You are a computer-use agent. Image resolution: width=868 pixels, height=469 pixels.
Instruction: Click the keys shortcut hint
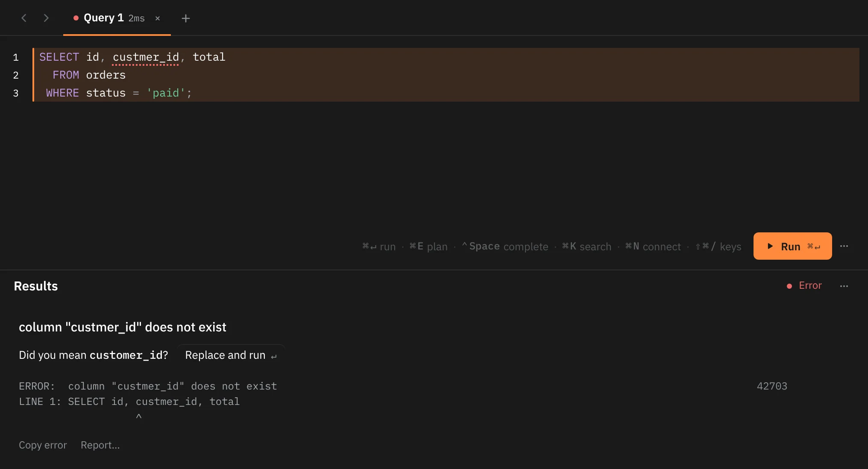[x=718, y=246]
